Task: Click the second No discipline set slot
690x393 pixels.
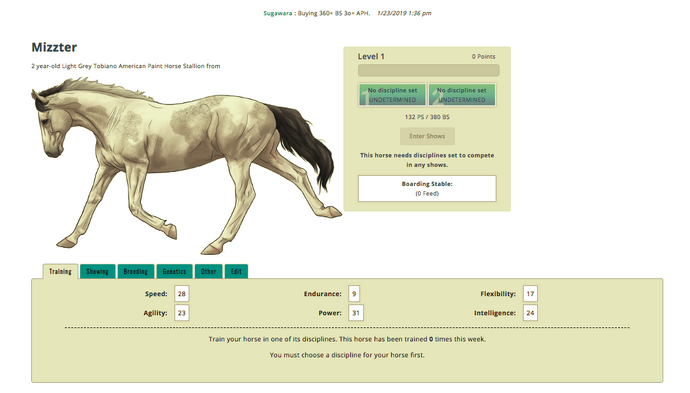Action: 462,95
